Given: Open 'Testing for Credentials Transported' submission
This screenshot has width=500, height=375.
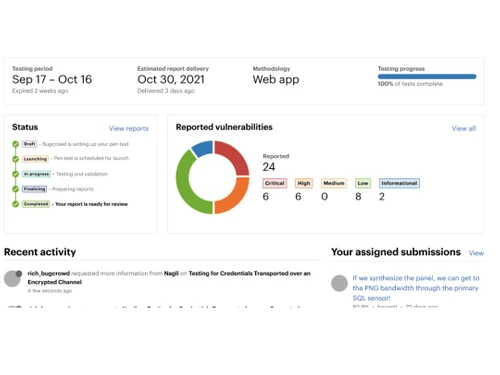Looking at the screenshot, I should 169,278.
